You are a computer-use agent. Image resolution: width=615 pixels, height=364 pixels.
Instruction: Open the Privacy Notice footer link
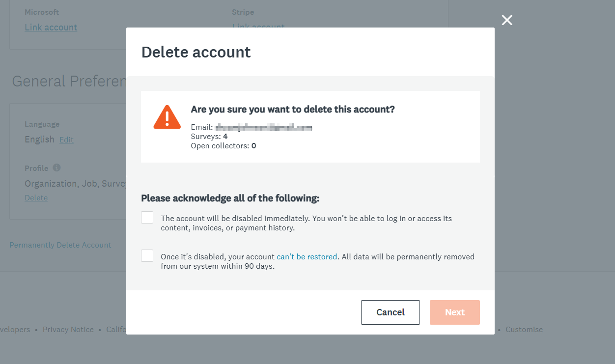[x=68, y=330]
